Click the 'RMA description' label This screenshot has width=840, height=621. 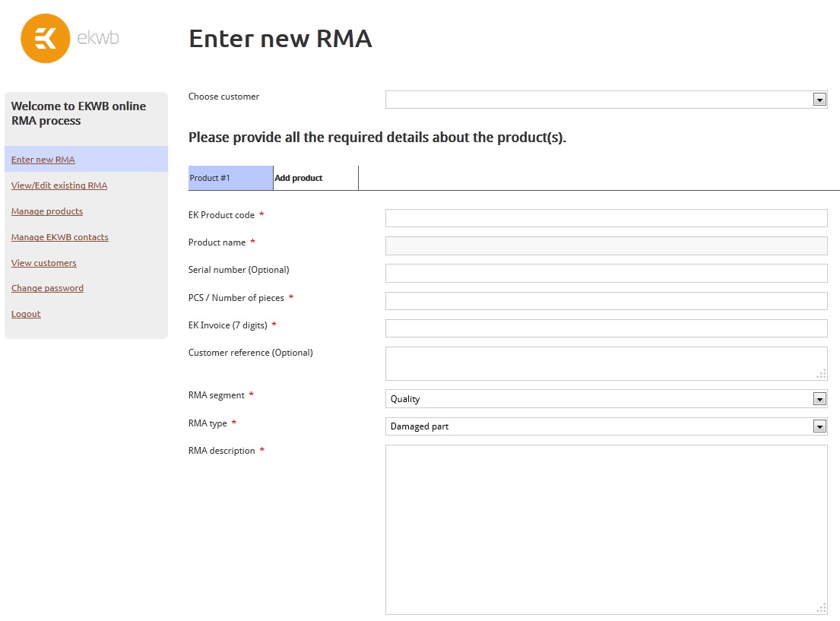(221, 451)
